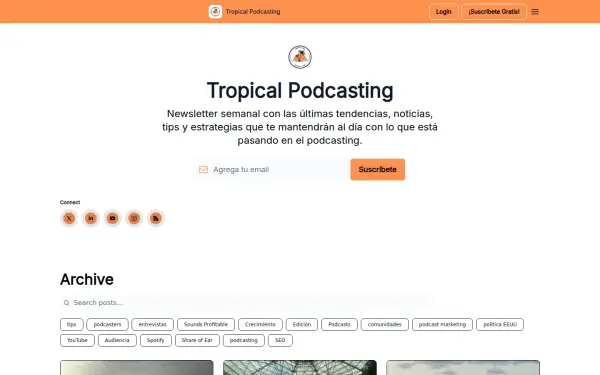Open the YouTube social icon

[112, 218]
